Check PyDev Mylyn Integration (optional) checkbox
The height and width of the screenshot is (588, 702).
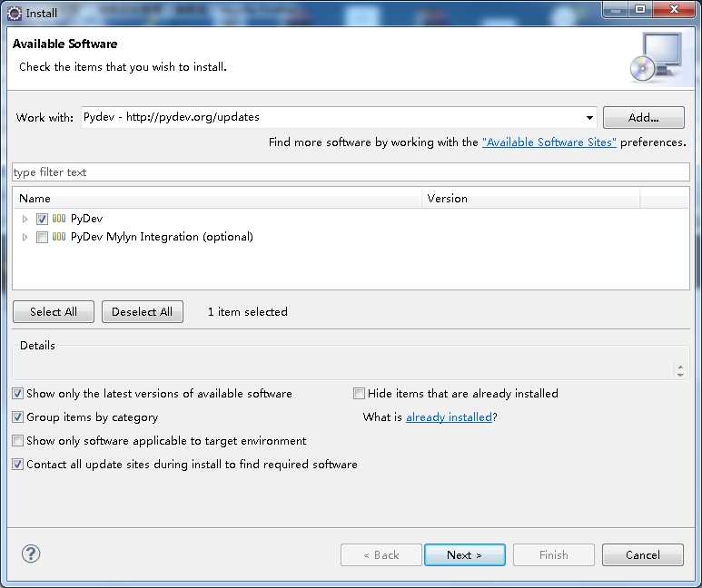[42, 237]
